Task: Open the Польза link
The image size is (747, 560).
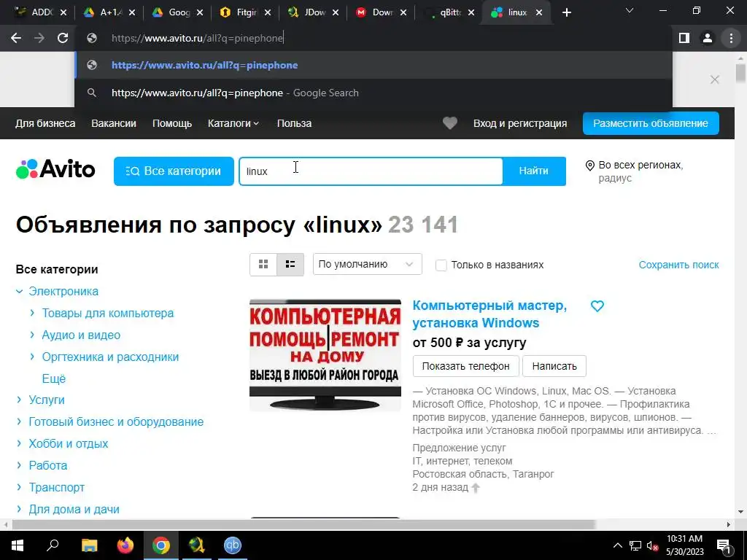Action: (x=295, y=123)
